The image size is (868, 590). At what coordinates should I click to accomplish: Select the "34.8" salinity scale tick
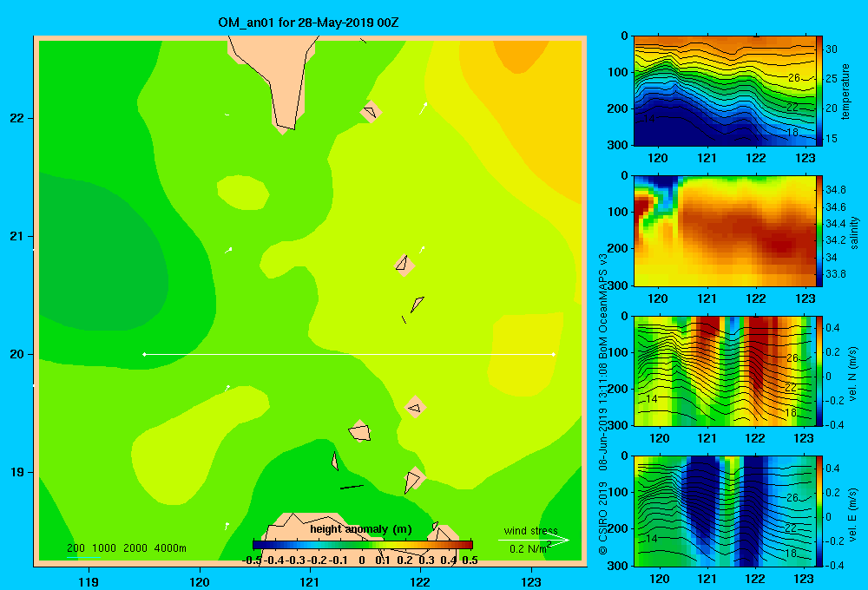pos(835,190)
